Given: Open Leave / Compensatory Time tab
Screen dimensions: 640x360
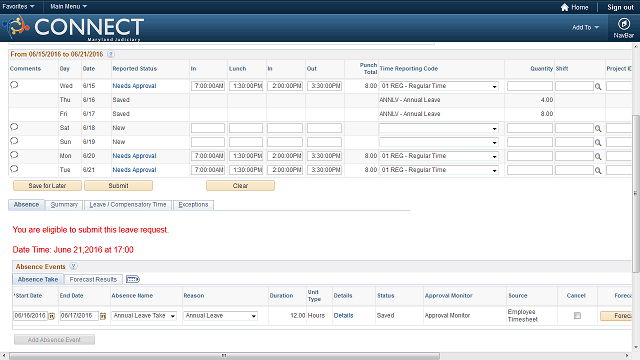Looking at the screenshot, I should click(x=128, y=204).
